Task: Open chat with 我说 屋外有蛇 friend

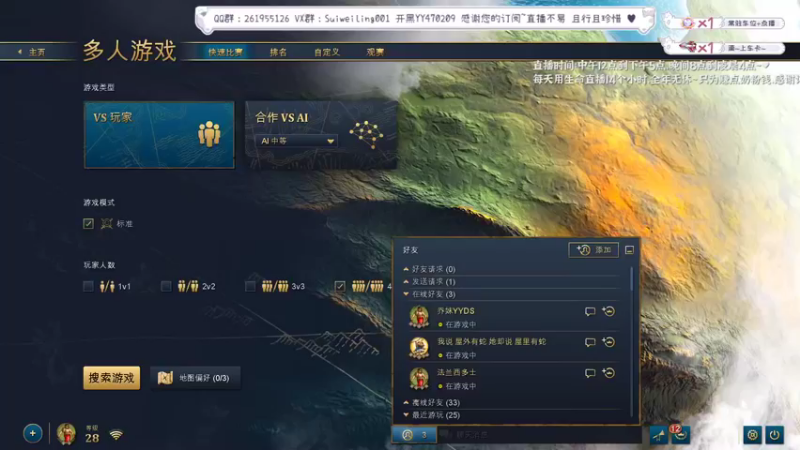Action: (590, 342)
